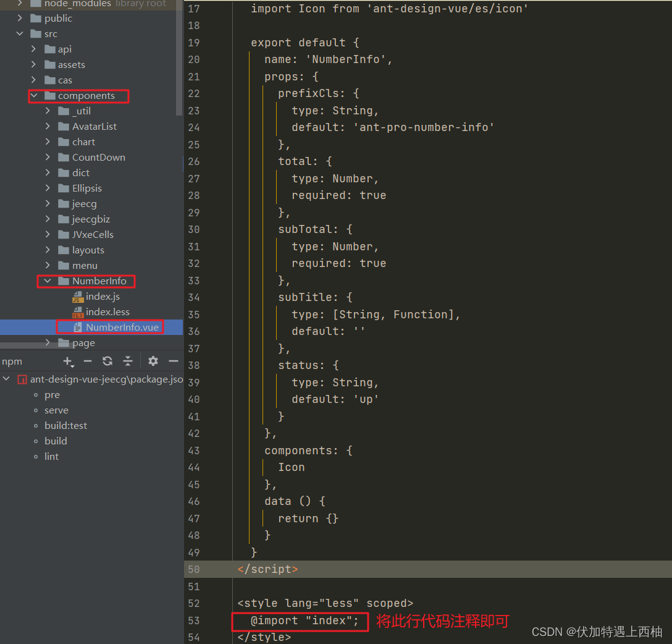Click the index.js file icon
Screen dimensions: 672x644
coord(78,297)
